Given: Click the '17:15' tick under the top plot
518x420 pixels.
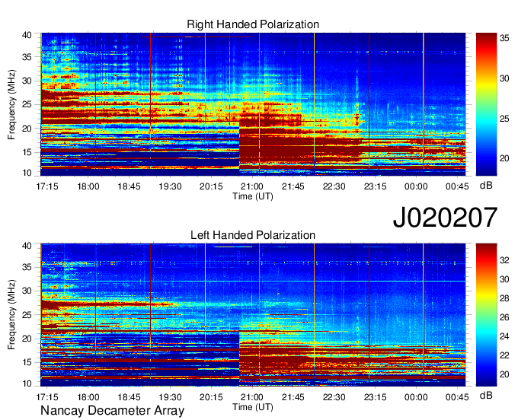Looking at the screenshot, I should tap(47, 186).
